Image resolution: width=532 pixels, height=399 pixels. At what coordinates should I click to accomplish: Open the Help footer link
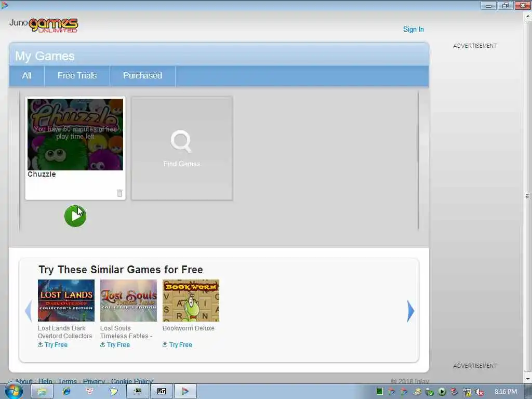(45, 381)
